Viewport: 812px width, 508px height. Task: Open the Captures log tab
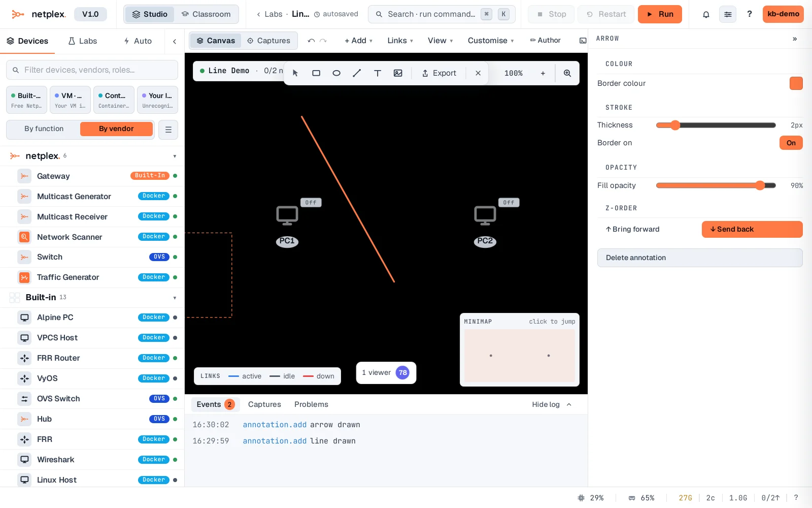(x=264, y=404)
